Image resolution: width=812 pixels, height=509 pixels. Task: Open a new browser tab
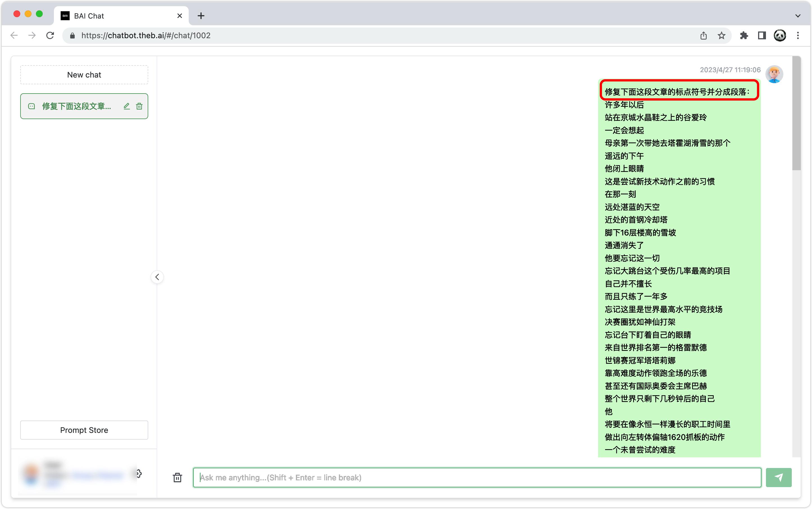pos(201,16)
